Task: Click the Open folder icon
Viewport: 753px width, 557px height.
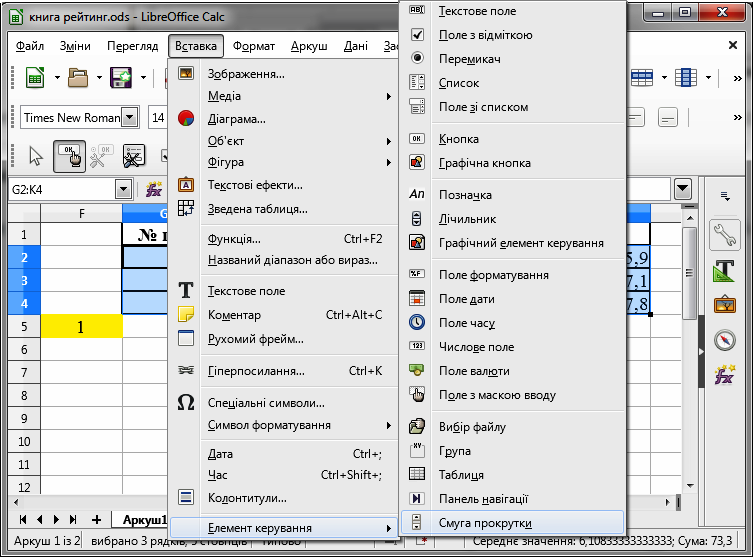Action: [x=78, y=77]
